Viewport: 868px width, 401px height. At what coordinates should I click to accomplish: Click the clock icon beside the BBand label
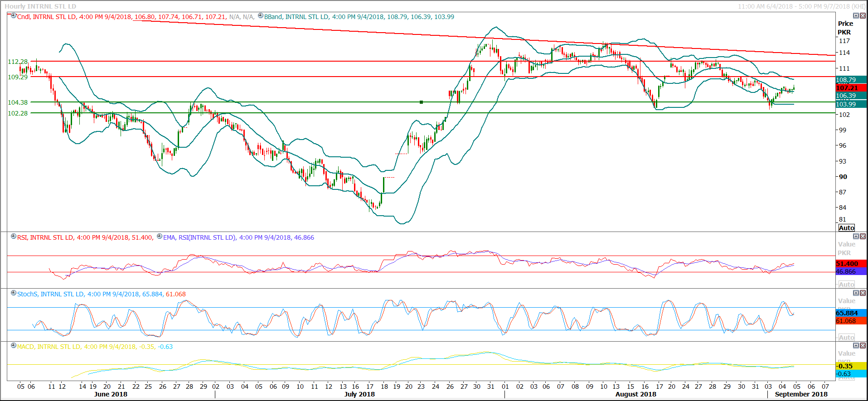(x=261, y=16)
